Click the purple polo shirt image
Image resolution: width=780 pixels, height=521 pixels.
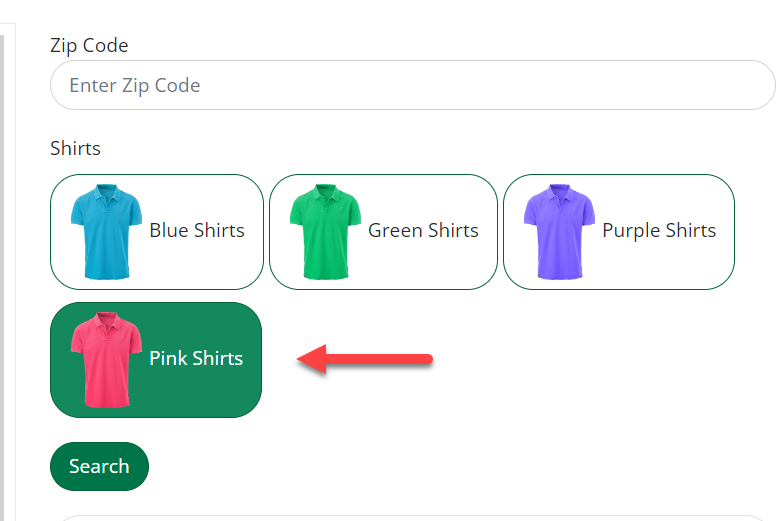pos(559,231)
